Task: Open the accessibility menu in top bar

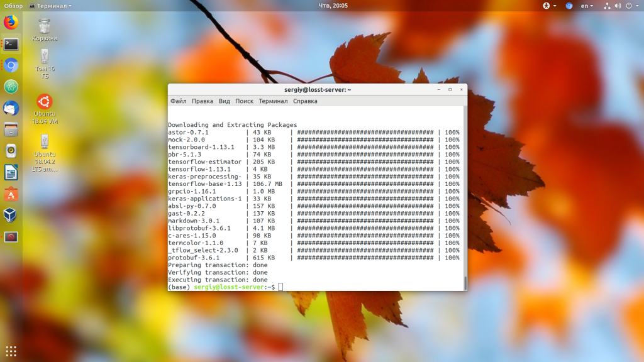Action: 547,6
